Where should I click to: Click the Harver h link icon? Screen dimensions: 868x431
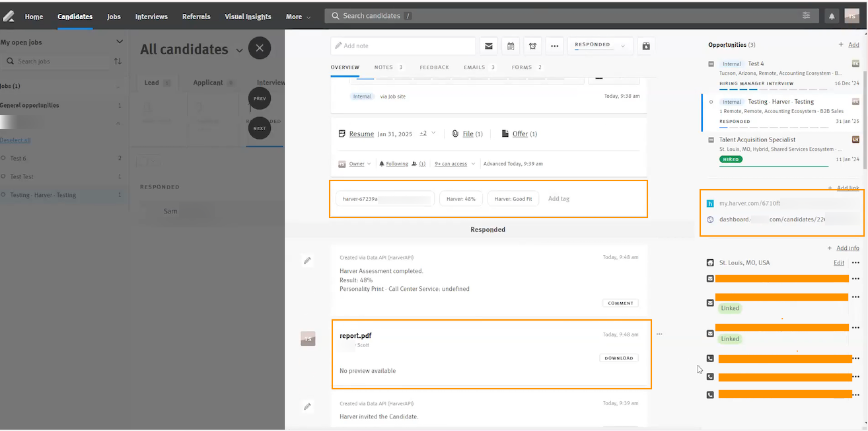710,204
